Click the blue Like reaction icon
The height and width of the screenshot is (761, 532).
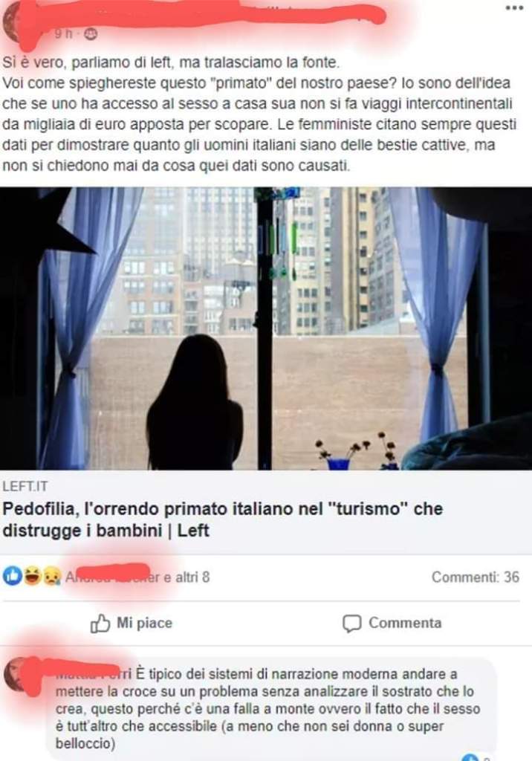pyautogui.click(x=13, y=577)
